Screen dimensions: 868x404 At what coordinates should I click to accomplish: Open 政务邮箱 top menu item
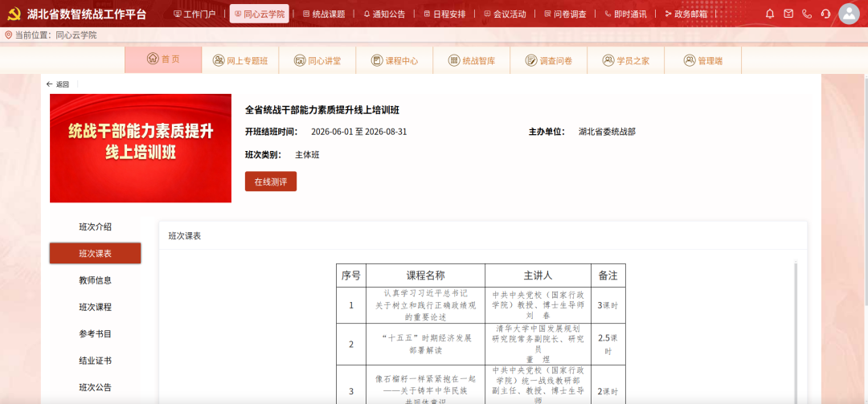point(686,14)
